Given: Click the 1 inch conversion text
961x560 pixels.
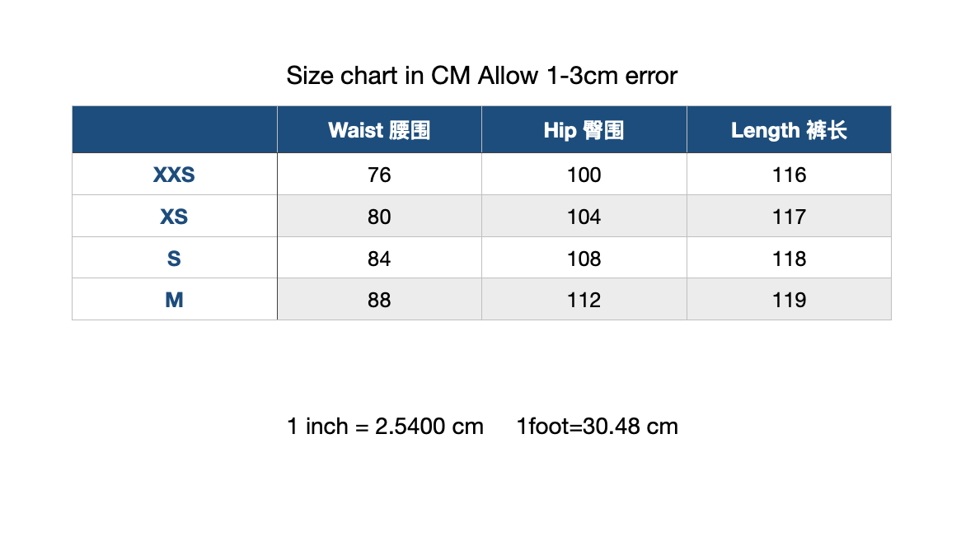Looking at the screenshot, I should [386, 426].
